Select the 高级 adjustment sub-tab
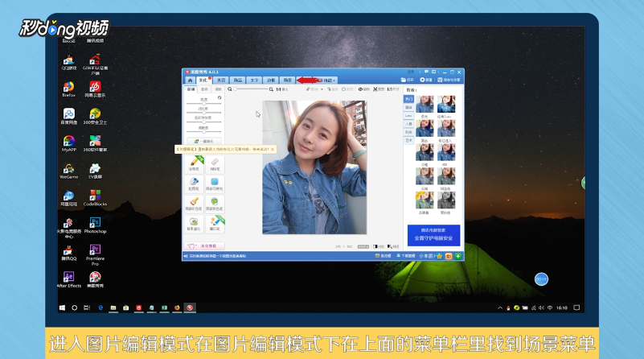 pyautogui.click(x=204, y=89)
